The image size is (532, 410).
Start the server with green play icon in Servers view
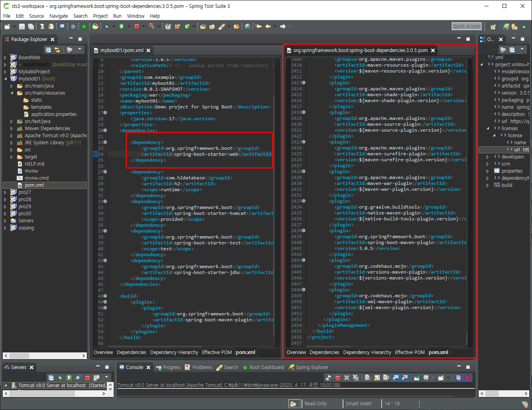69,378
